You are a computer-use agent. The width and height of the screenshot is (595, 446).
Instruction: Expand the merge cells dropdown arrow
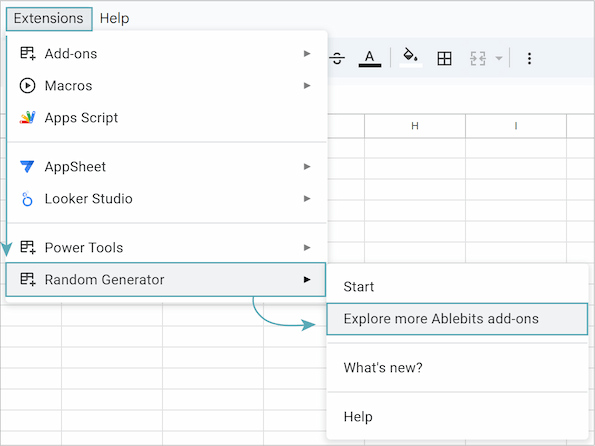(499, 58)
